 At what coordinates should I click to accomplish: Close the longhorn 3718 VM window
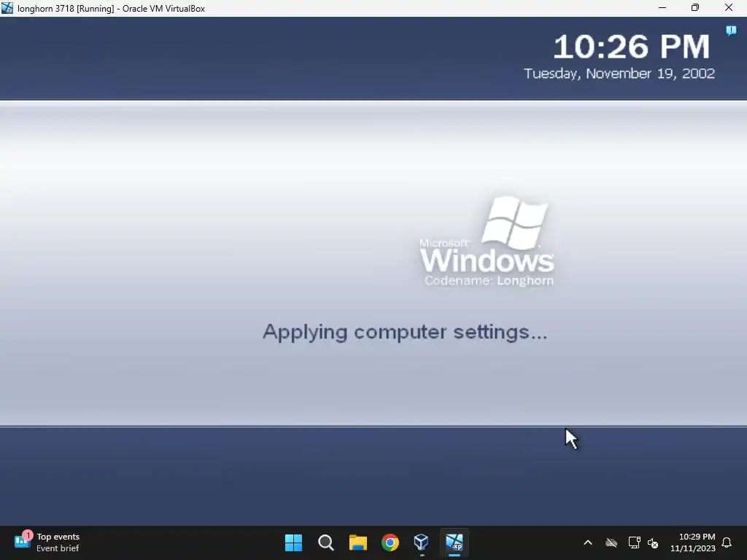coord(729,8)
